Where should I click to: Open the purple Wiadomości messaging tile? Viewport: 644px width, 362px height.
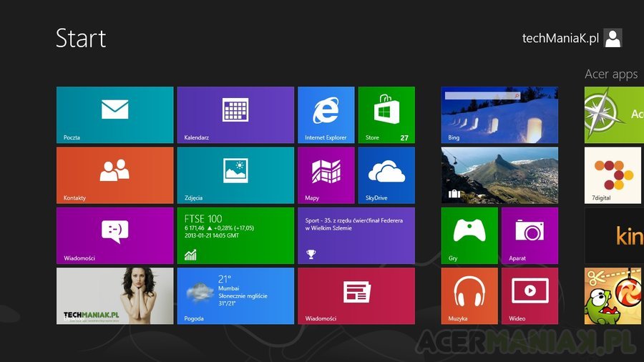(115, 235)
